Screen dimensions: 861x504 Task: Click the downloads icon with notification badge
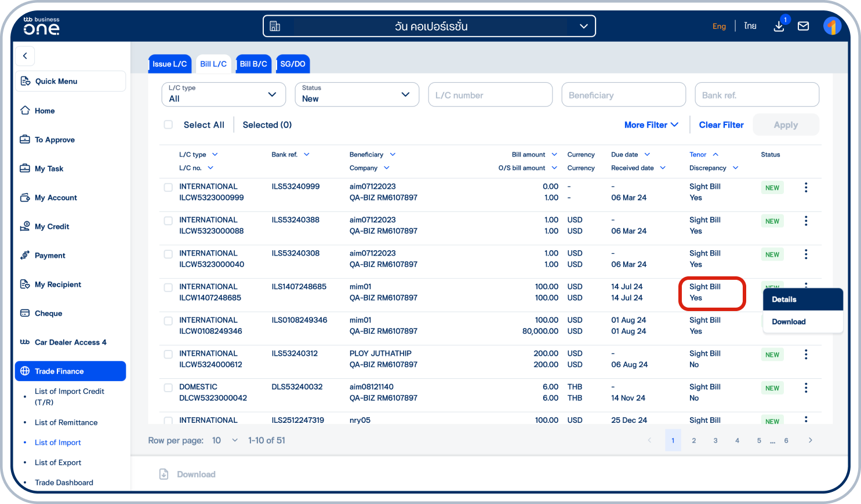coord(779,26)
